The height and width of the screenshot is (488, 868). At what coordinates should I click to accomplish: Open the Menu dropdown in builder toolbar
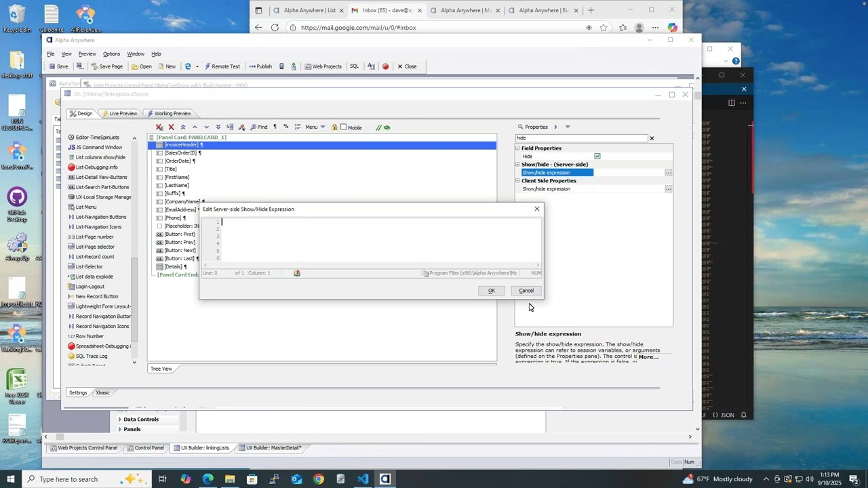coord(315,127)
